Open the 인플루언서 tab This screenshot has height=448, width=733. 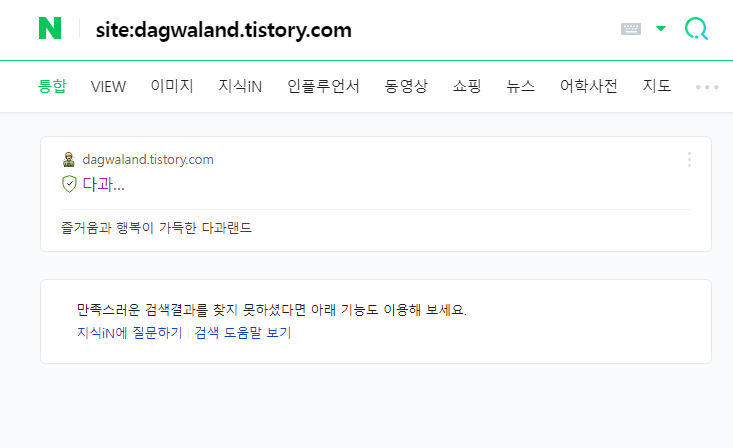tap(323, 86)
